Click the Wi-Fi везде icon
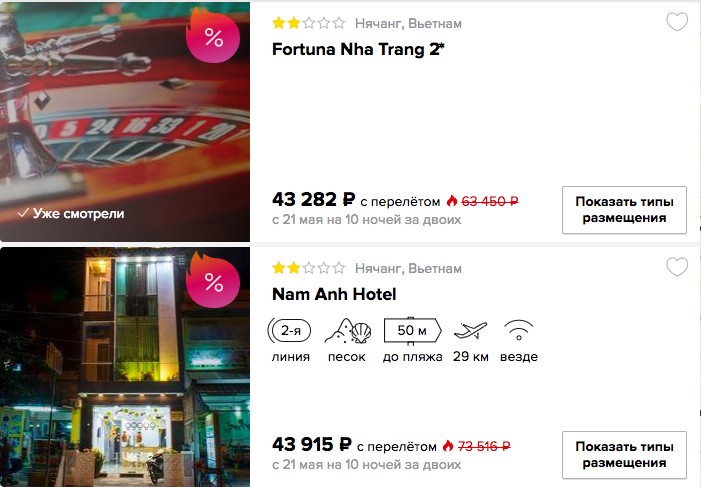 click(519, 331)
